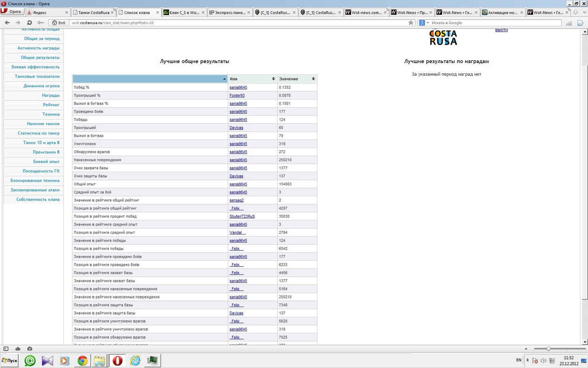Bookmark page using the star icon

click(411, 23)
